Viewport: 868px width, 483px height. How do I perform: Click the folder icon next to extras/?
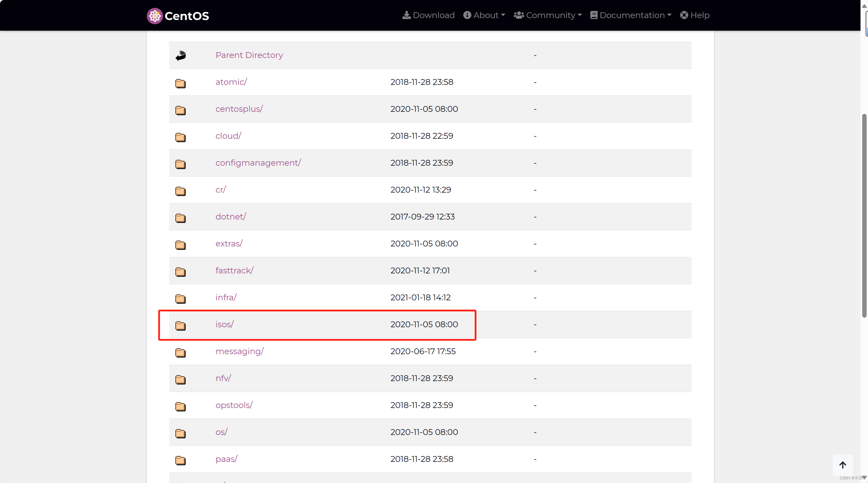[181, 244]
